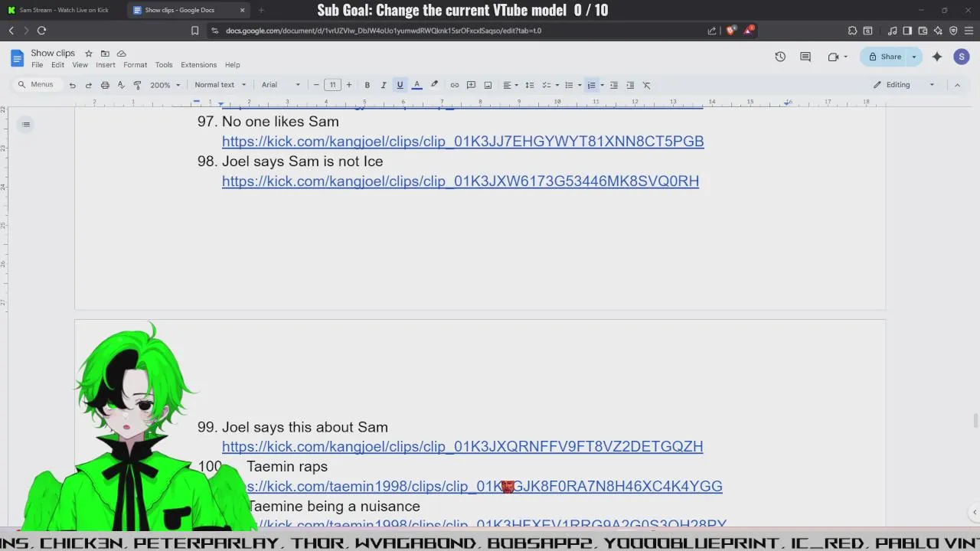Bookmark this page in the address bar
Image resolution: width=980 pixels, height=551 pixels.
click(x=195, y=31)
